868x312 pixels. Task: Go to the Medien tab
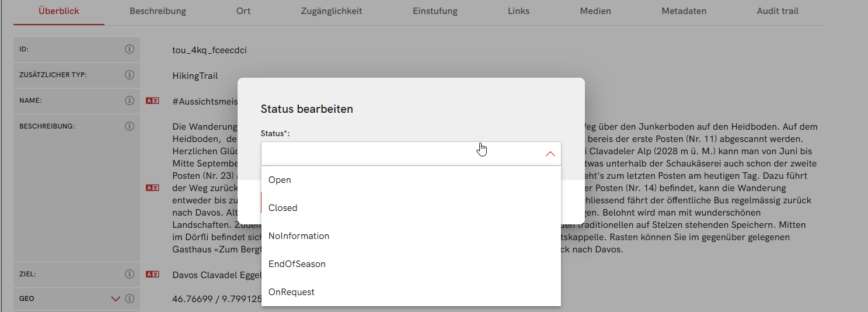click(595, 11)
